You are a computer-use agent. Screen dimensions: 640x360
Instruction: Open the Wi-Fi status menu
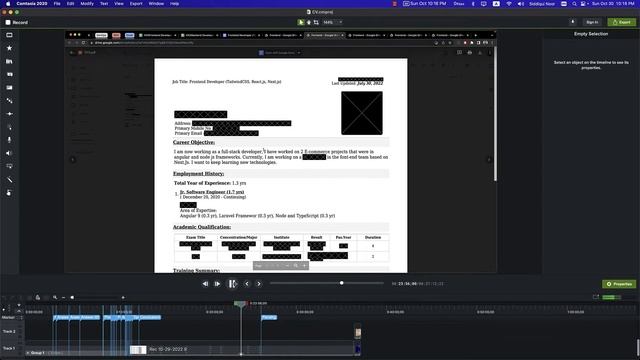click(509, 4)
